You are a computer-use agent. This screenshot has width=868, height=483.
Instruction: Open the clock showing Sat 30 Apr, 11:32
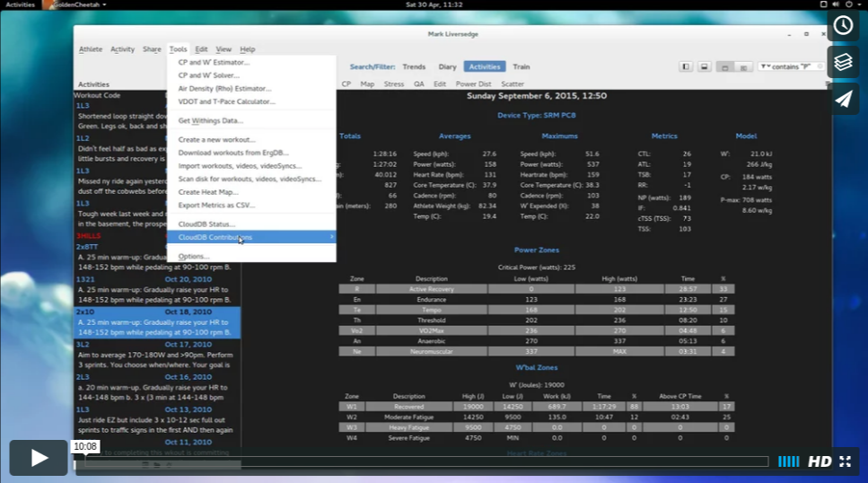434,4
